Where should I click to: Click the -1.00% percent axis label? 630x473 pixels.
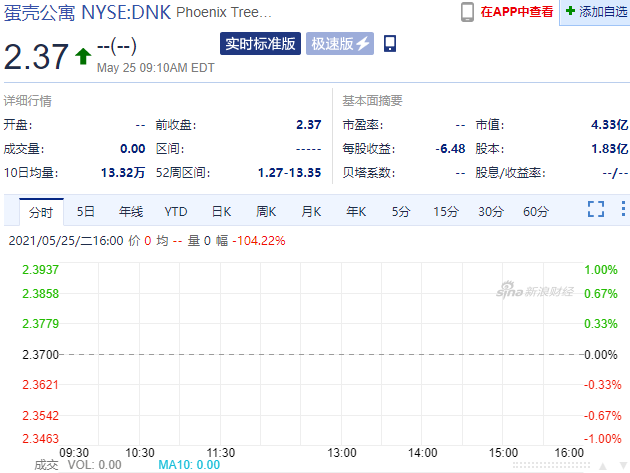pos(602,438)
